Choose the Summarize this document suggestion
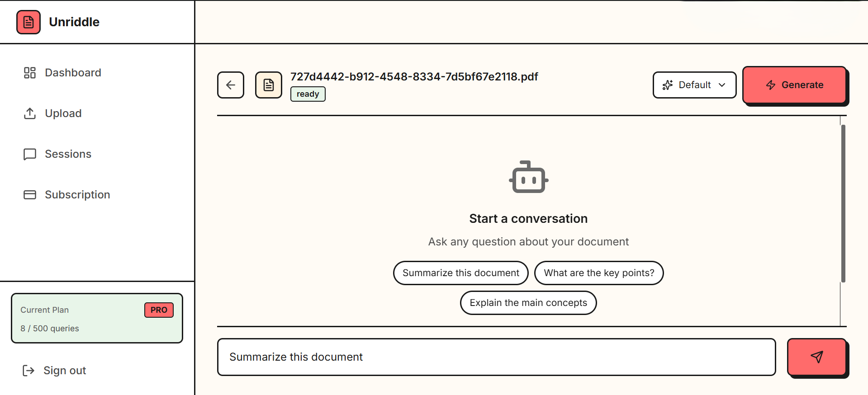 (461, 273)
